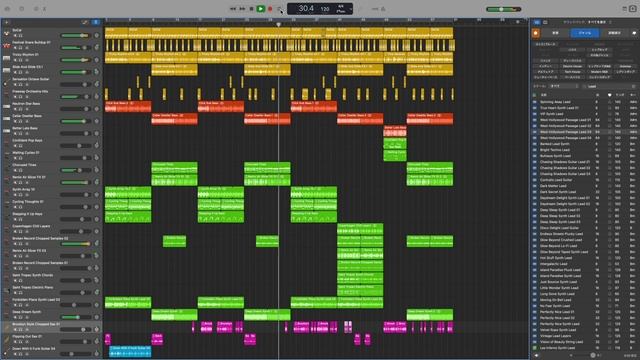Select the Cellar Dweller Bass track icon
The image size is (640, 360).
click(x=6, y=119)
